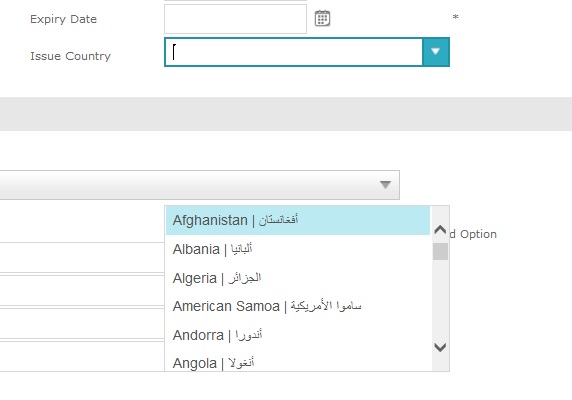Pick Algeria from the country options
This screenshot has width=572, height=400.
(x=298, y=278)
